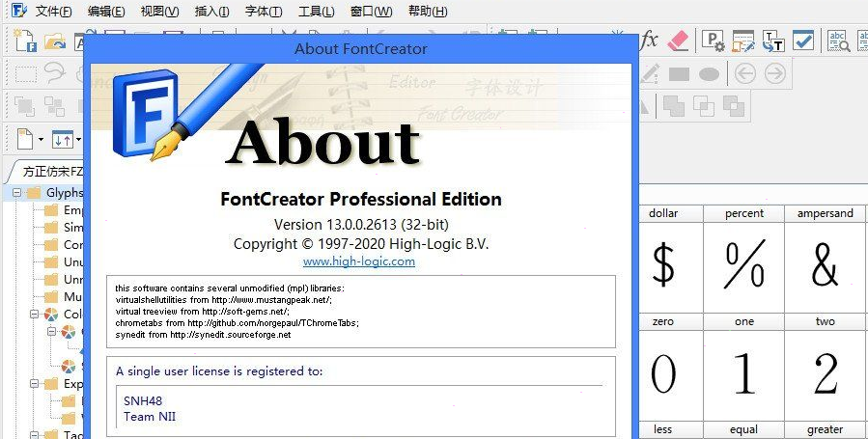The height and width of the screenshot is (439, 868).
Task: Open the 文件(F) menu
Action: (x=54, y=11)
